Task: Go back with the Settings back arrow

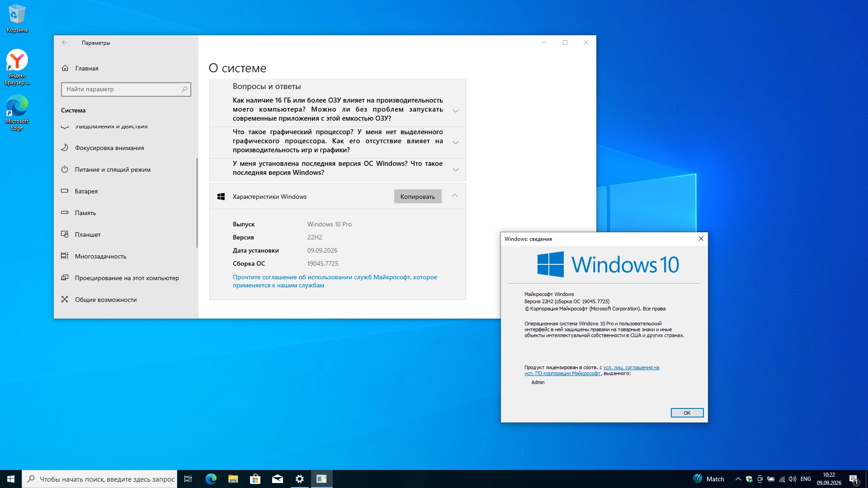Action: point(65,42)
